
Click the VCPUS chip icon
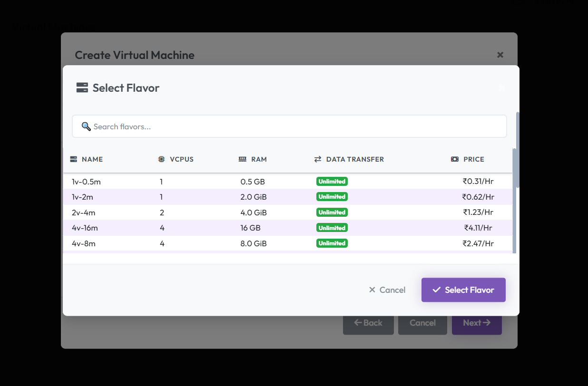click(x=162, y=159)
